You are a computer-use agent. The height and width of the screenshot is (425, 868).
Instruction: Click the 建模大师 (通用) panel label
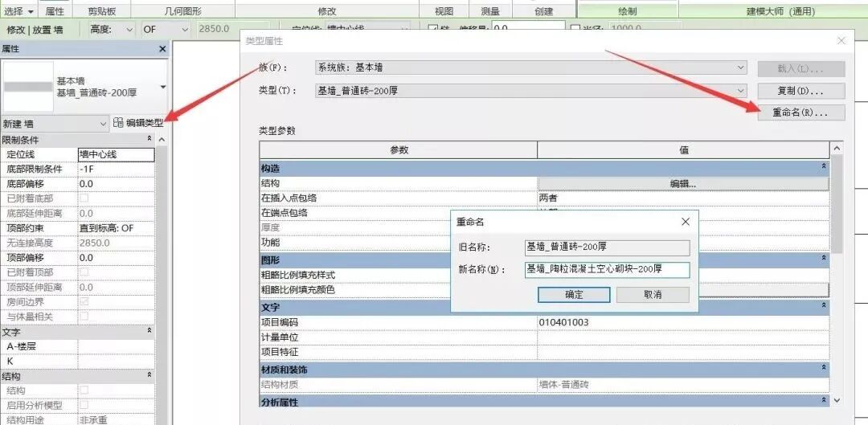[780, 11]
